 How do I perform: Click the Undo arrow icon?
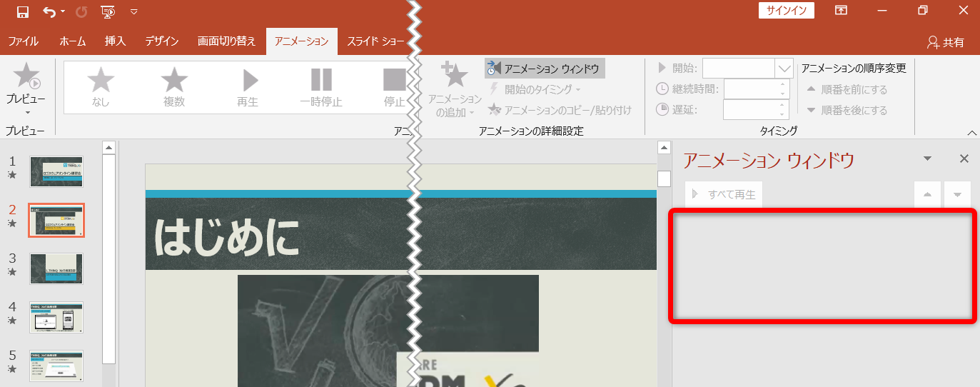(49, 11)
